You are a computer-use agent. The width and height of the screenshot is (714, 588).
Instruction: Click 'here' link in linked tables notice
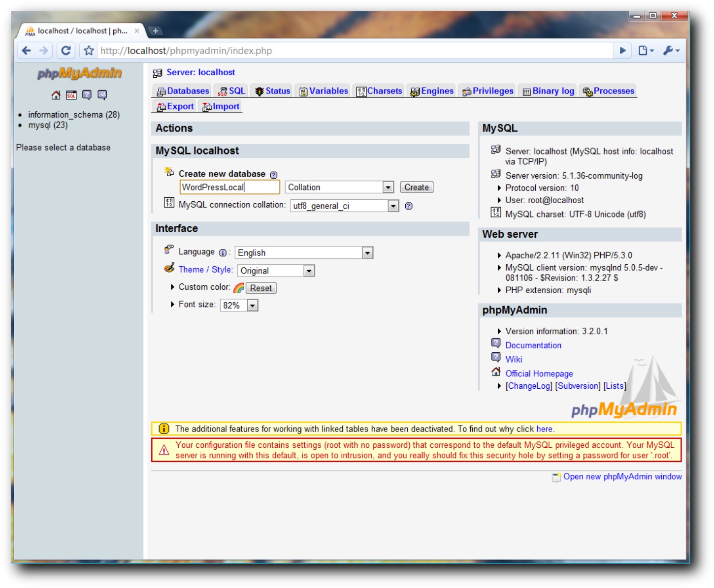(545, 429)
